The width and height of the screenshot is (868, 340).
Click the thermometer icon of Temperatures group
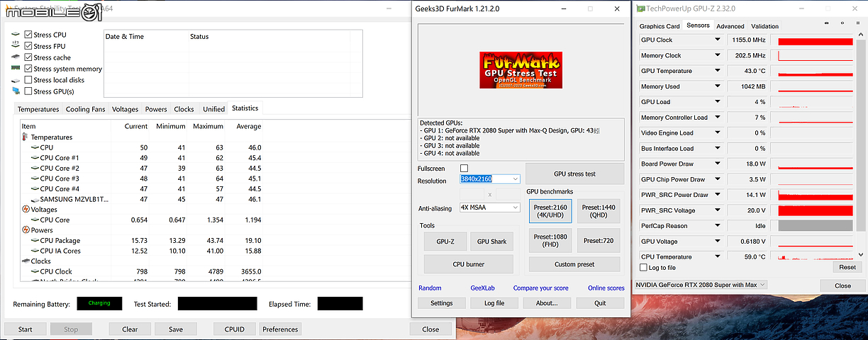(x=26, y=137)
